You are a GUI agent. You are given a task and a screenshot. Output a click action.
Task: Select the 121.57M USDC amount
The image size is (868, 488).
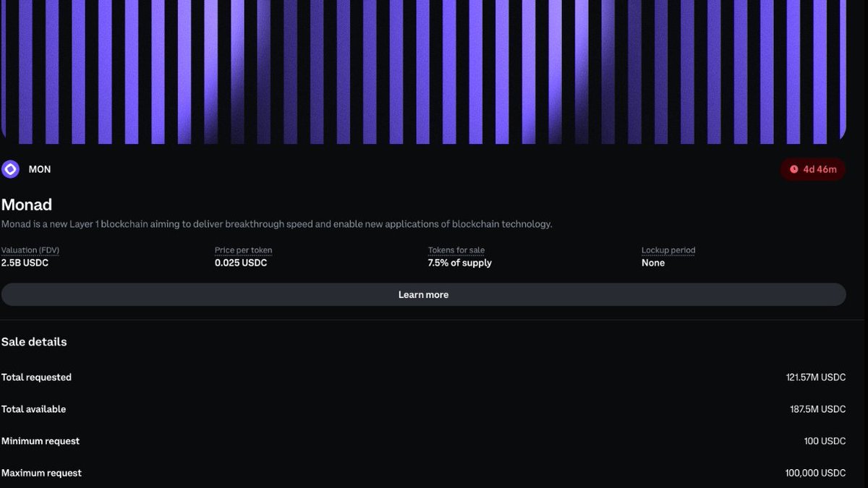(x=816, y=377)
